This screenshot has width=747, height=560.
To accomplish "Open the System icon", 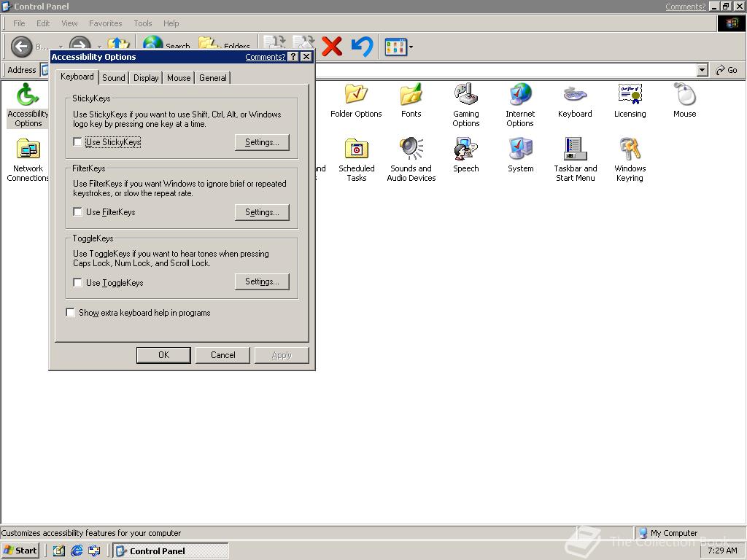I will pos(520,155).
